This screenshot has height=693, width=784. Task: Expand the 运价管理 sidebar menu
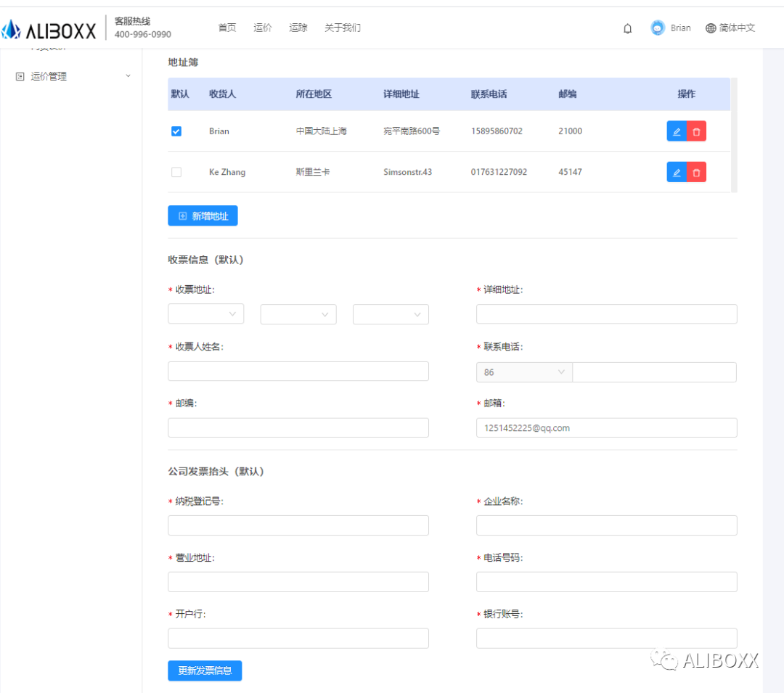click(73, 76)
